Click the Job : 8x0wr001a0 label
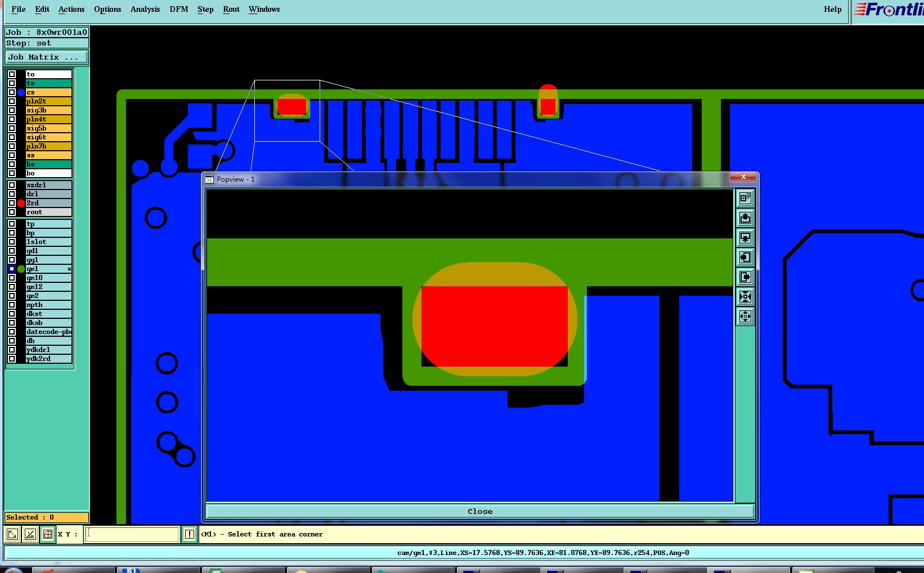The width and height of the screenshot is (924, 573). [x=47, y=32]
